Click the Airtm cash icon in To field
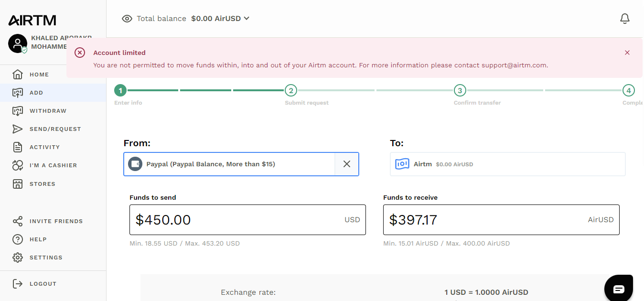This screenshot has width=644, height=301. 402,164
